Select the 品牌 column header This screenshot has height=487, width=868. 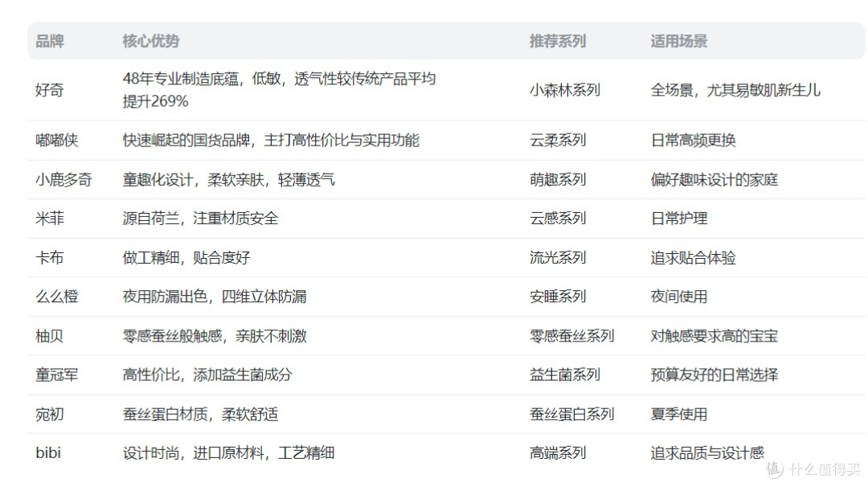(x=50, y=41)
